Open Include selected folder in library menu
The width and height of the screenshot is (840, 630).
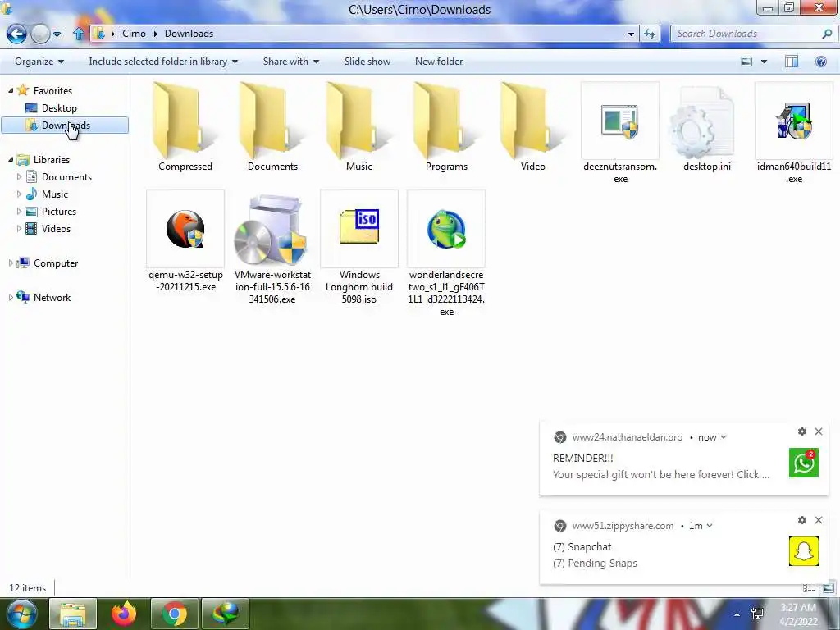[163, 62]
